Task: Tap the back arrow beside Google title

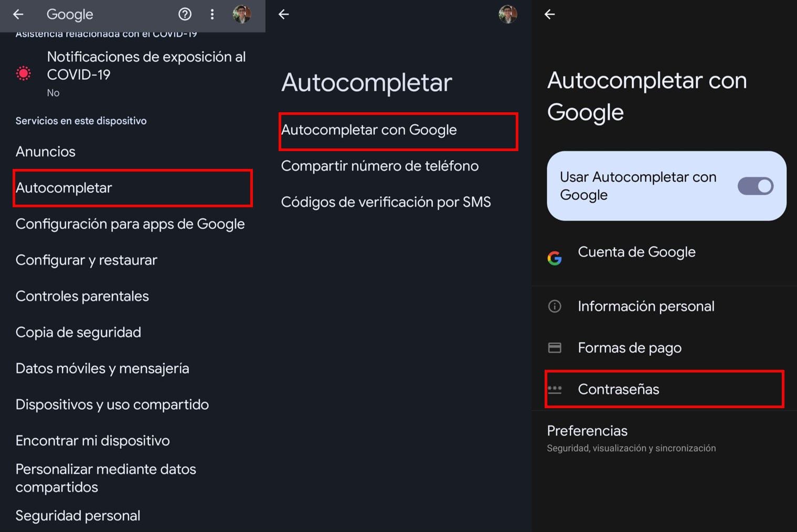Action: pos(18,14)
